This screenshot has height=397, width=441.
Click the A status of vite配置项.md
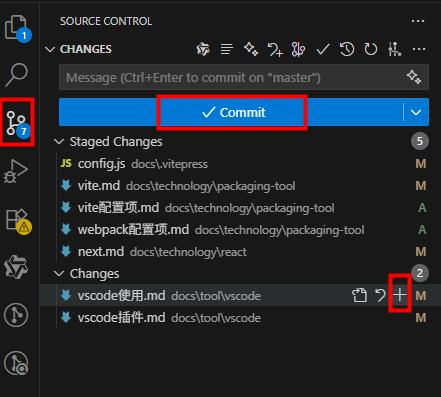tap(422, 208)
